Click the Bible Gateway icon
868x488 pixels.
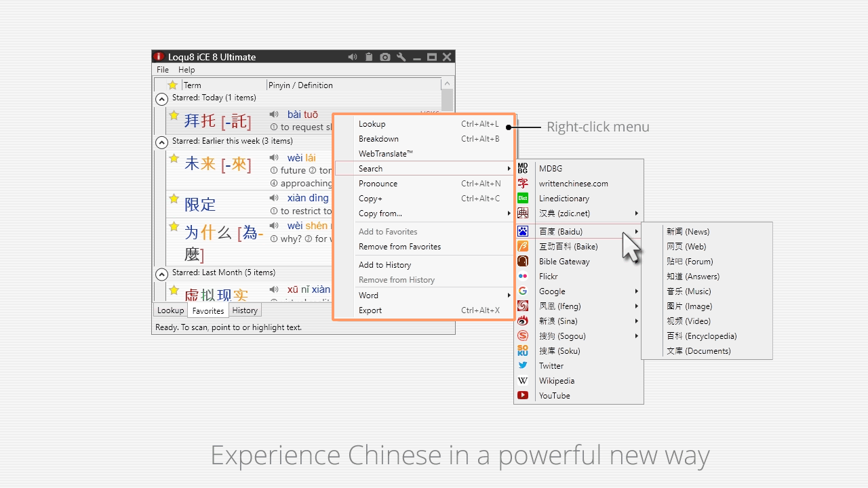523,261
